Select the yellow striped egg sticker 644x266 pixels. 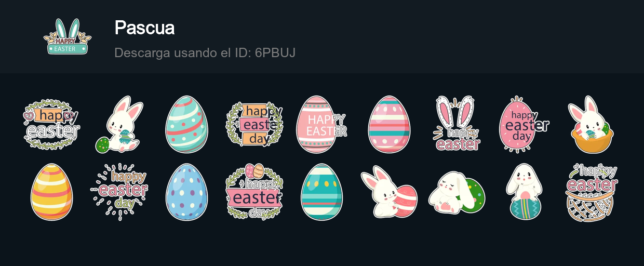pyautogui.click(x=52, y=192)
